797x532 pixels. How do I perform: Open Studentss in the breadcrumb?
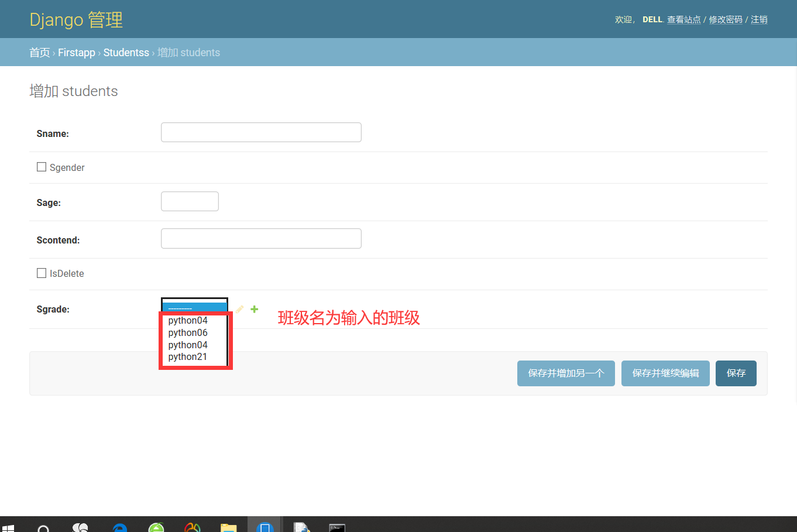[126, 53]
